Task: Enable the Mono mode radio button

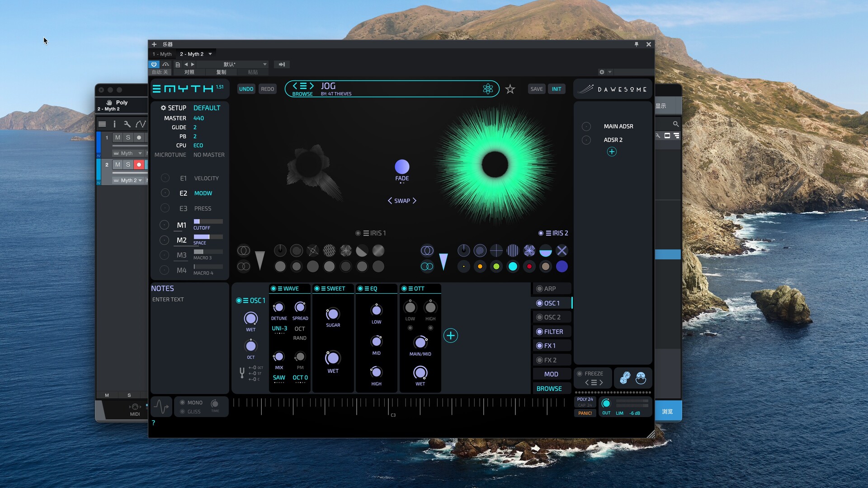Action: [x=183, y=402]
